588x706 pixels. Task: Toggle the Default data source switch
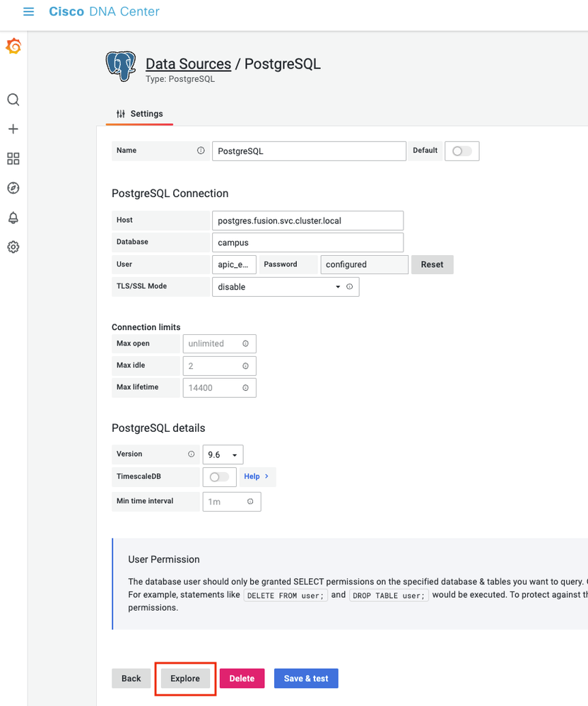tap(462, 151)
